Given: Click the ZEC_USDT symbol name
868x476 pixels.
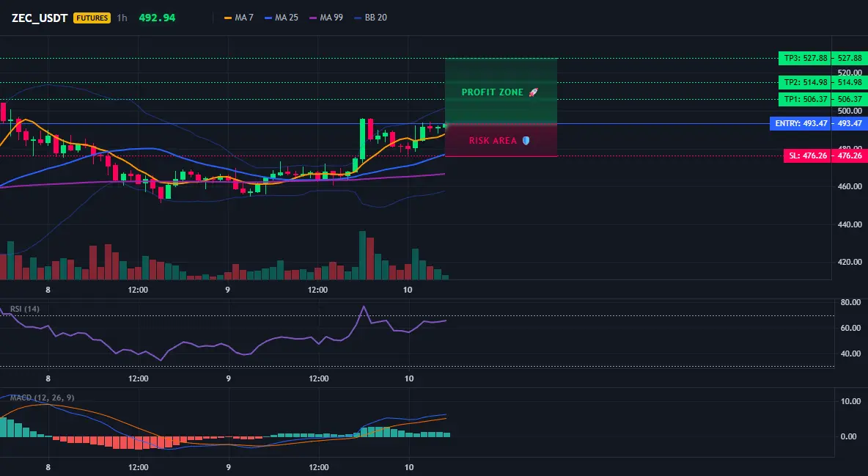Looking at the screenshot, I should (x=40, y=18).
